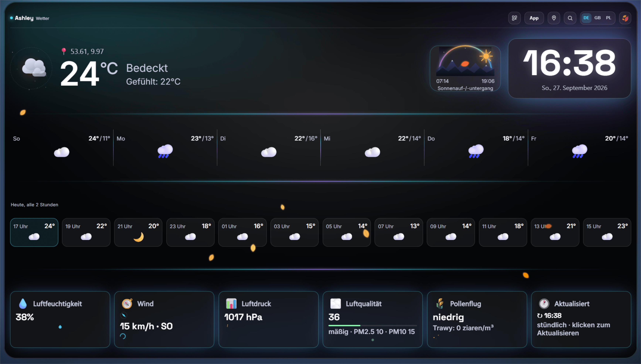Click the air quality index progress bar
This screenshot has width=641, height=364.
click(373, 326)
